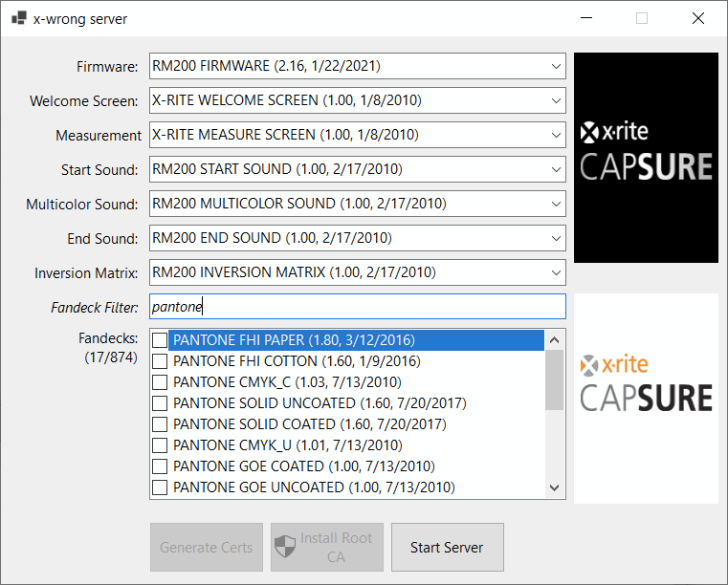Check PANTONE FHI PAPER fandeck checkbox
Image resolution: width=728 pixels, height=585 pixels.
coord(160,340)
